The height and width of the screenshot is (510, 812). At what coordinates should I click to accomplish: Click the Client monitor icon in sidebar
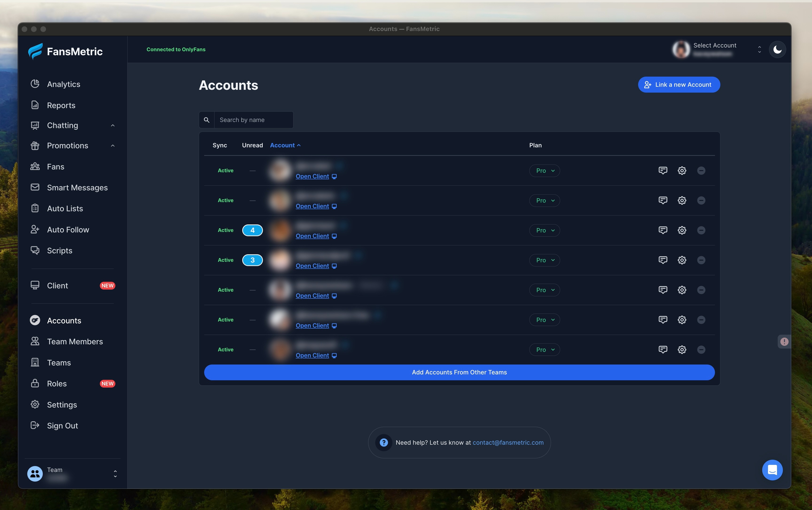[35, 285]
